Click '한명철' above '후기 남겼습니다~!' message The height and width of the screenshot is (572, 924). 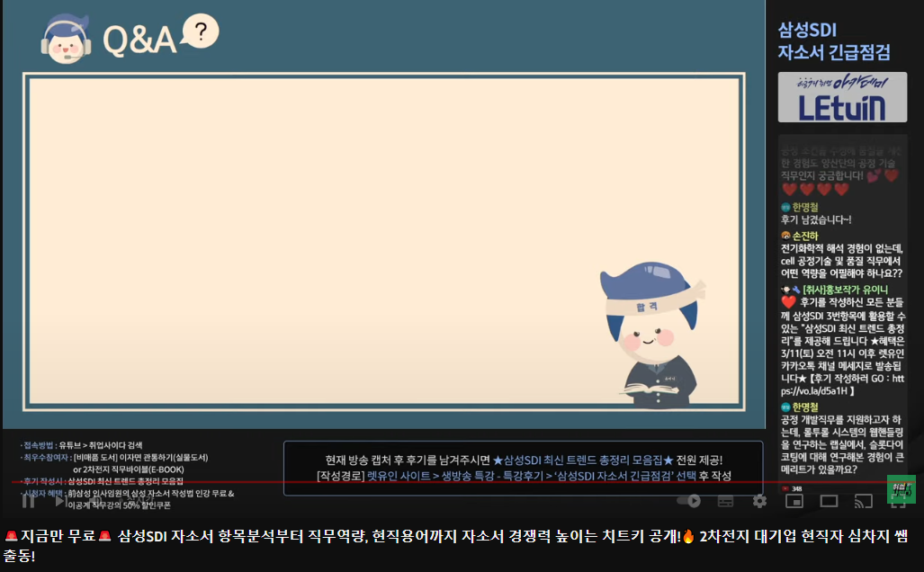click(805, 207)
